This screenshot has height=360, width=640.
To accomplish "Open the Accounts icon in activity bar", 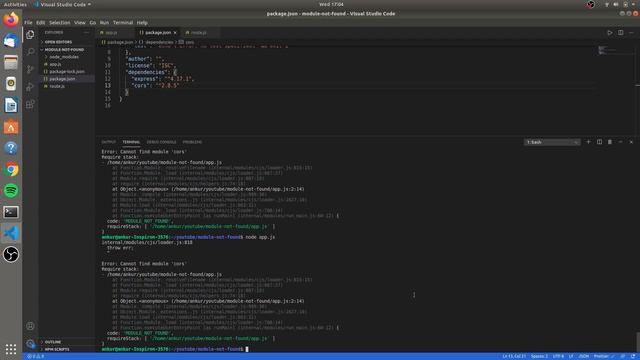I will coord(30,326).
